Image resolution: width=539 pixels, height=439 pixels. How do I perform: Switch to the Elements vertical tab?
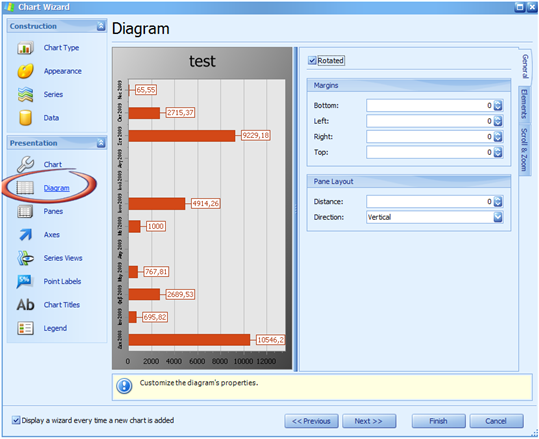524,104
